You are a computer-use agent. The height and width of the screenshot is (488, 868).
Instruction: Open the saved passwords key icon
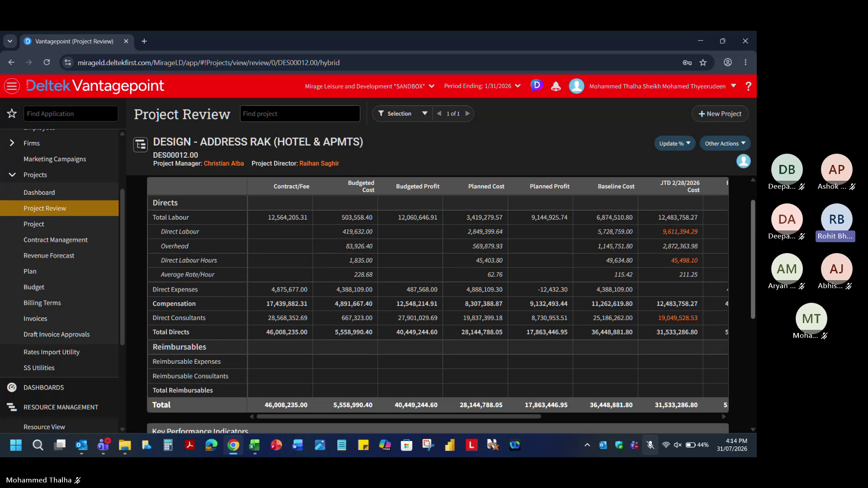(687, 62)
